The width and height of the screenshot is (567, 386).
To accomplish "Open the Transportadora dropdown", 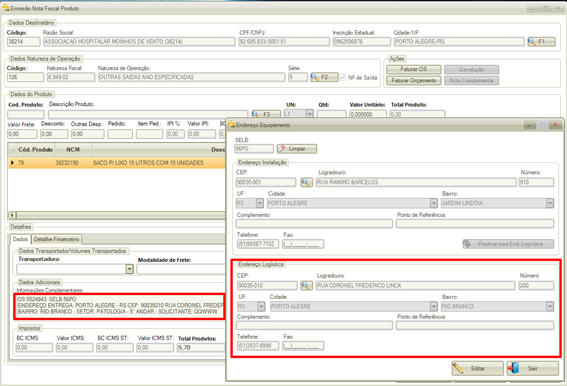I will (x=129, y=269).
